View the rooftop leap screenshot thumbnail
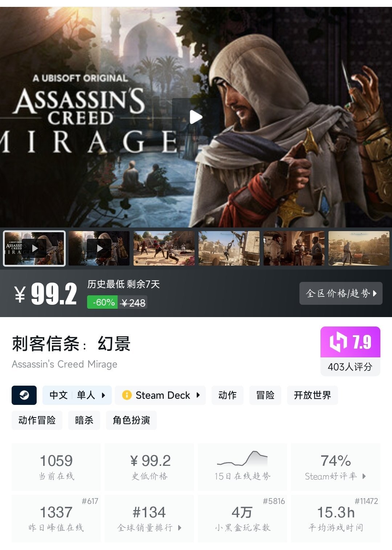Image resolution: width=392 pixels, height=550 pixels. [229, 249]
